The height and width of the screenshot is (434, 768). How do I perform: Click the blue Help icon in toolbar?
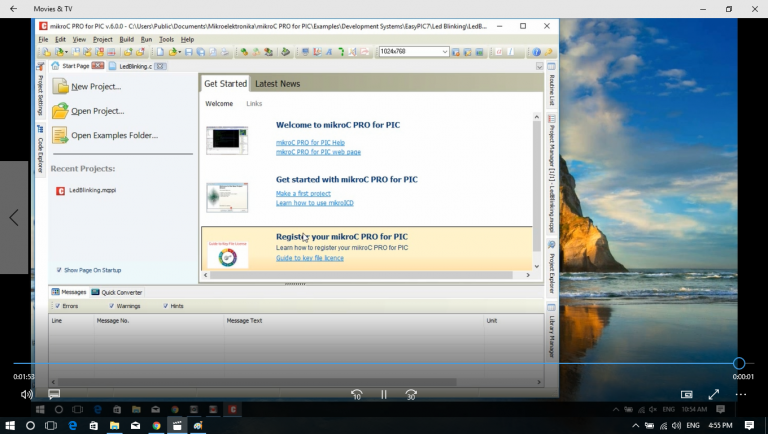click(536, 52)
